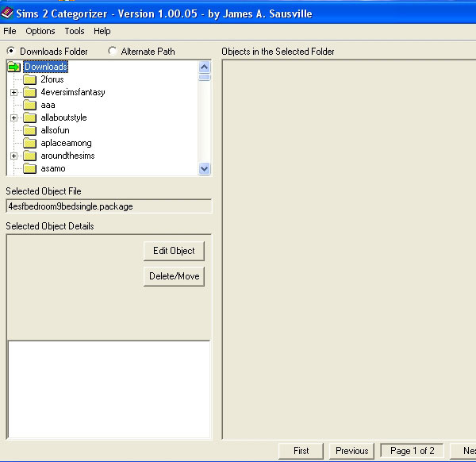Click the aroundthesims folder icon

point(30,156)
